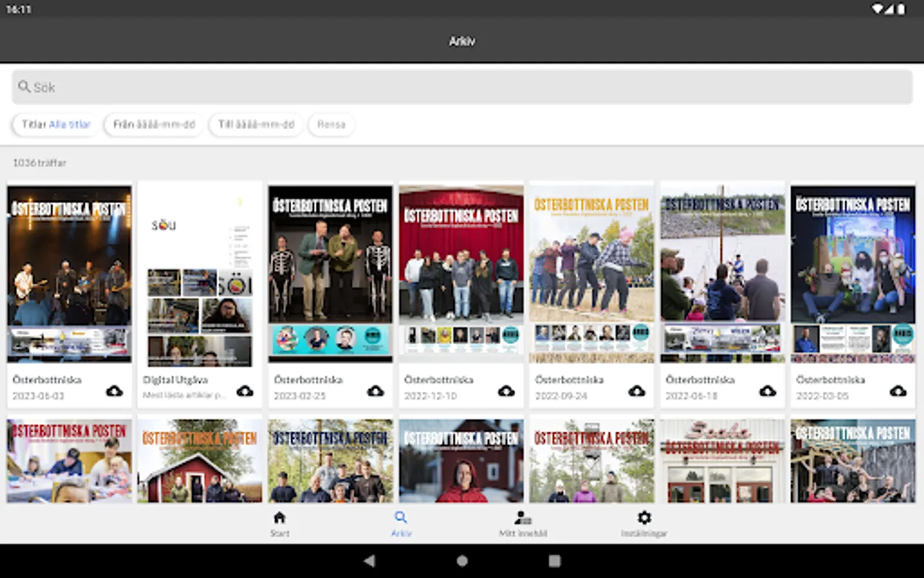Image resolution: width=924 pixels, height=578 pixels.
Task: Download the 2023-06-03 issue via cloud icon
Action: (114, 390)
